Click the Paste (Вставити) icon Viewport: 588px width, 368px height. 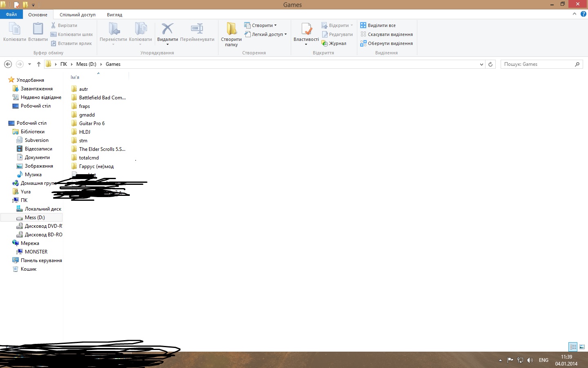pos(38,29)
